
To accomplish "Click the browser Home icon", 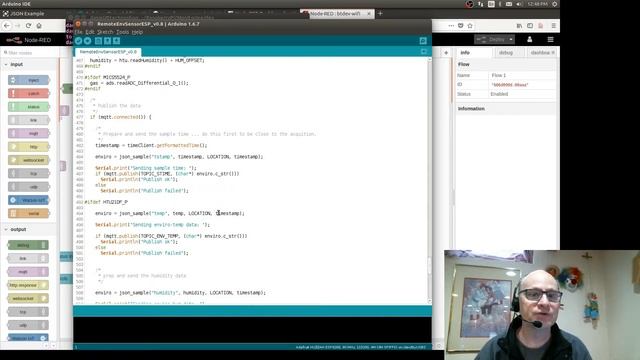I will [39, 25].
